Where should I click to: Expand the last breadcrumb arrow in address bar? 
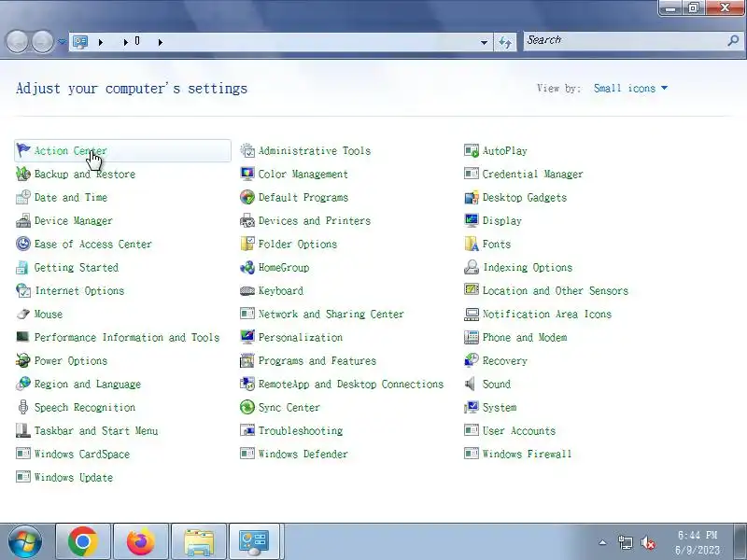tap(161, 42)
